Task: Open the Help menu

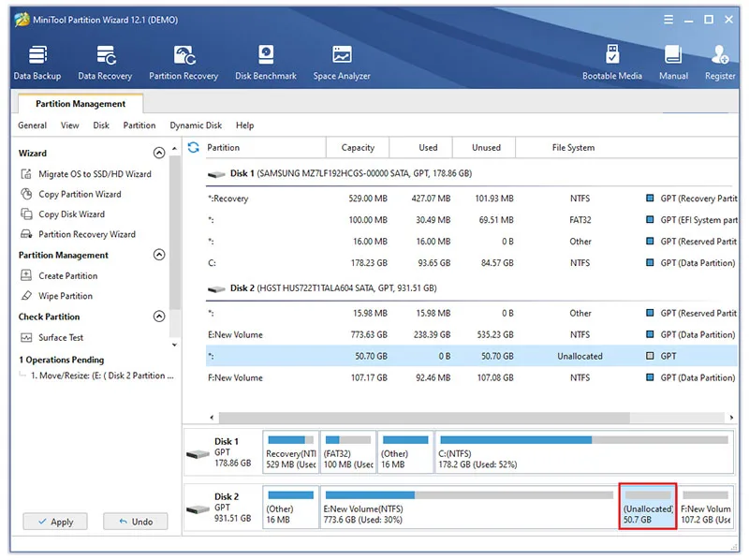Action: click(x=244, y=125)
